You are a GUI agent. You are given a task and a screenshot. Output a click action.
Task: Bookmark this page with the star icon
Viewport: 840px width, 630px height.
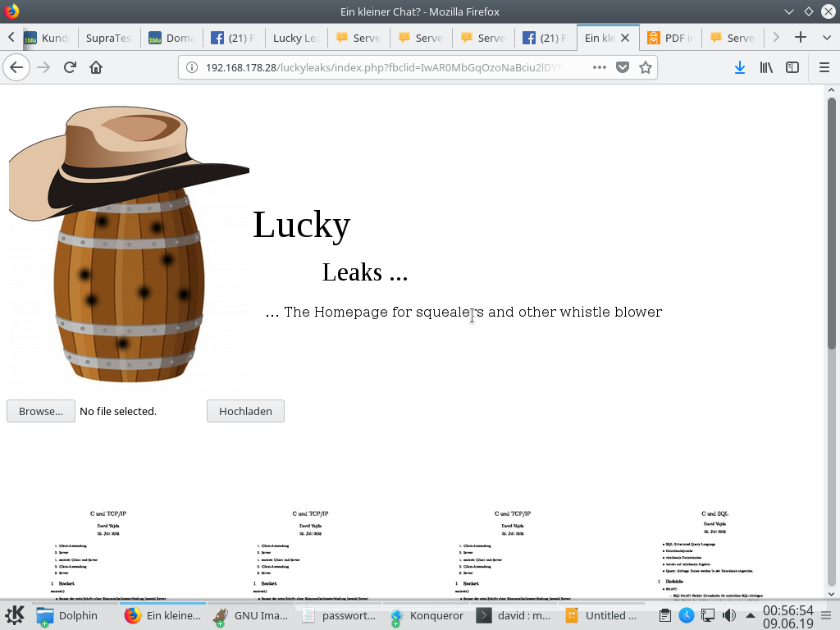[x=646, y=67]
